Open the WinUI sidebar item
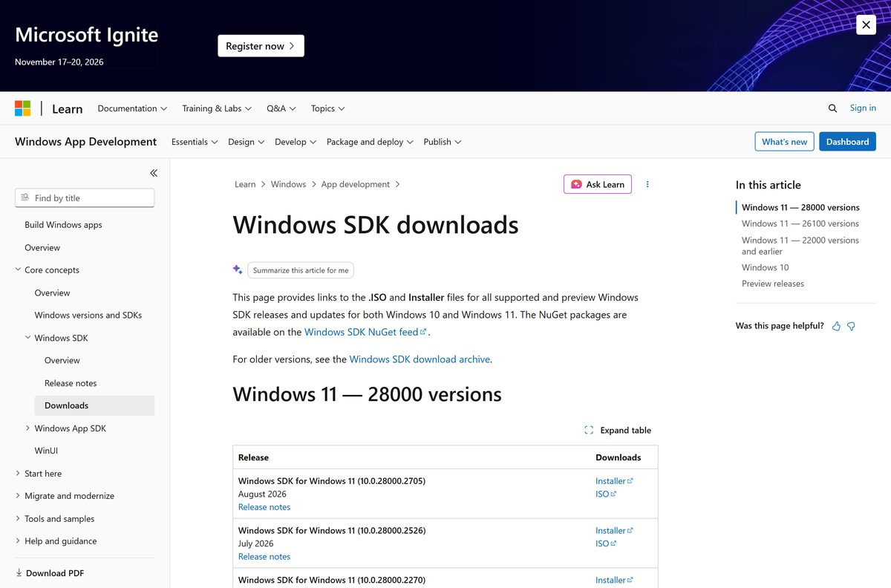The height and width of the screenshot is (588, 891). pyautogui.click(x=46, y=451)
